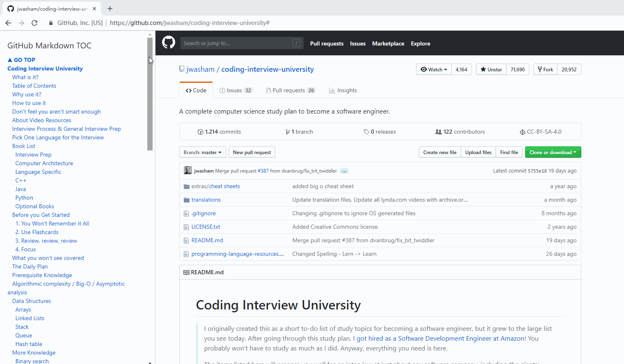
Task: Open CC-BY-SA-4.0 license link
Action: tap(541, 132)
